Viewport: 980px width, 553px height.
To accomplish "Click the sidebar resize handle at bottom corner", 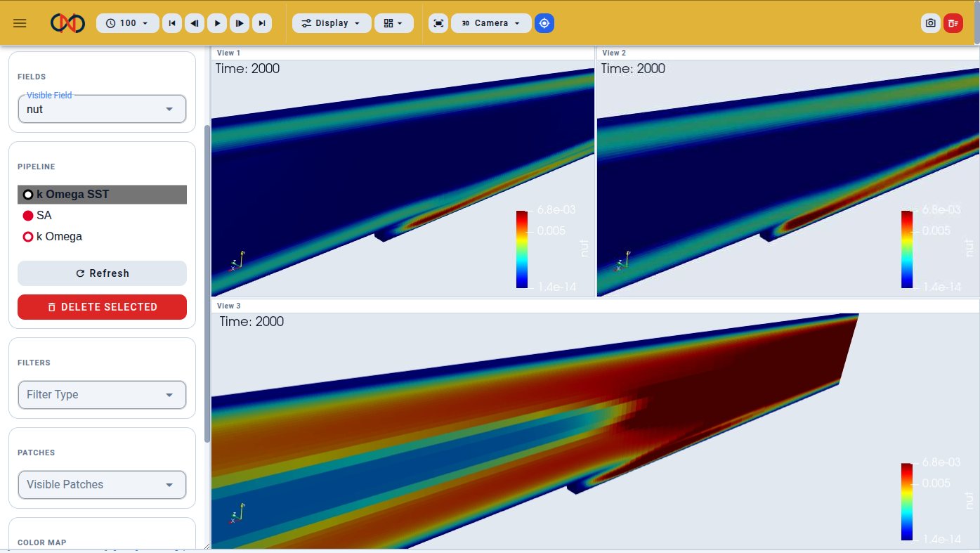I will (207, 546).
